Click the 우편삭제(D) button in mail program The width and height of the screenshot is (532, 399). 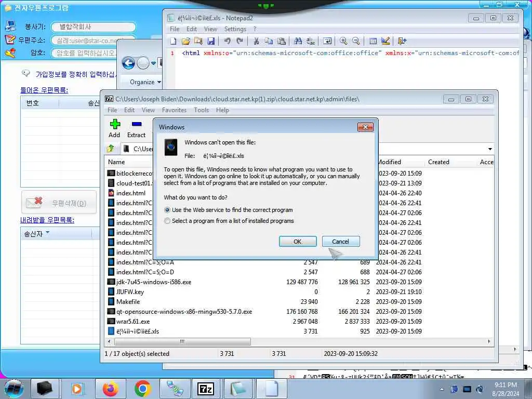pos(59,203)
